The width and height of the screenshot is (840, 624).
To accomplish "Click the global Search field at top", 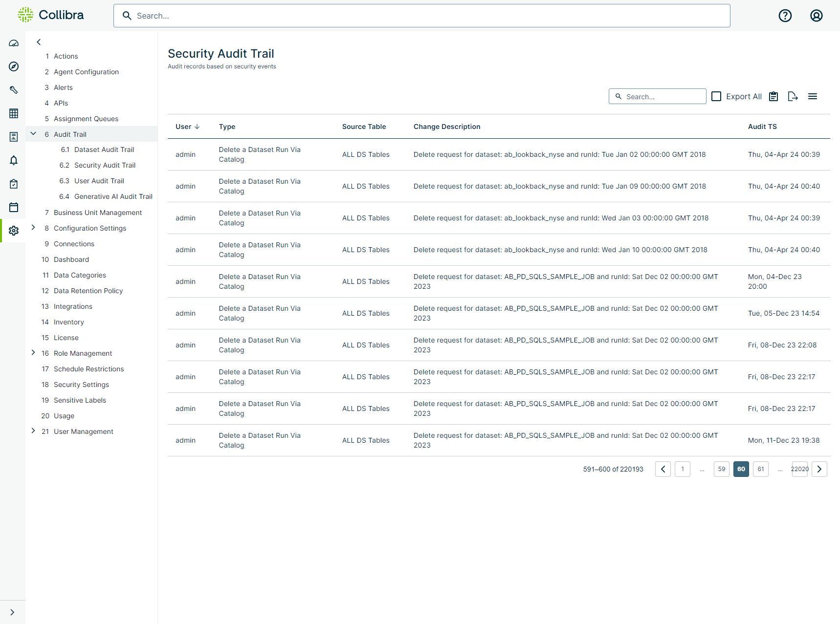I will click(422, 16).
